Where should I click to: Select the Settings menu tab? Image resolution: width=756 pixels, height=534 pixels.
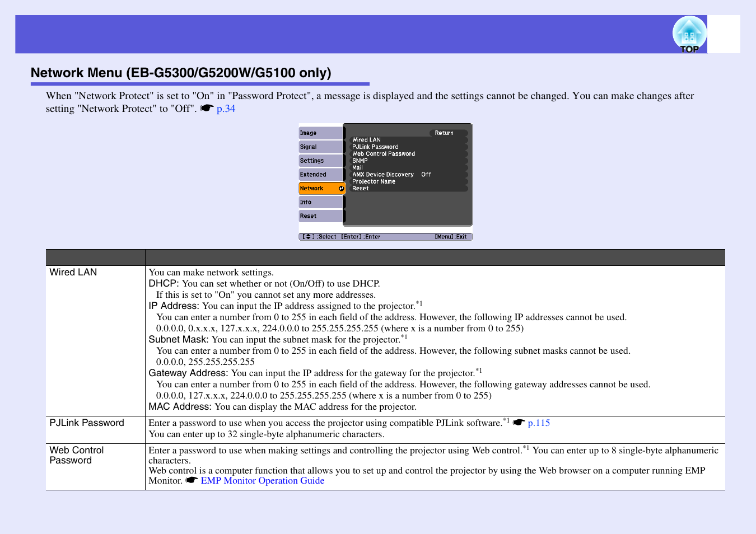(321, 161)
